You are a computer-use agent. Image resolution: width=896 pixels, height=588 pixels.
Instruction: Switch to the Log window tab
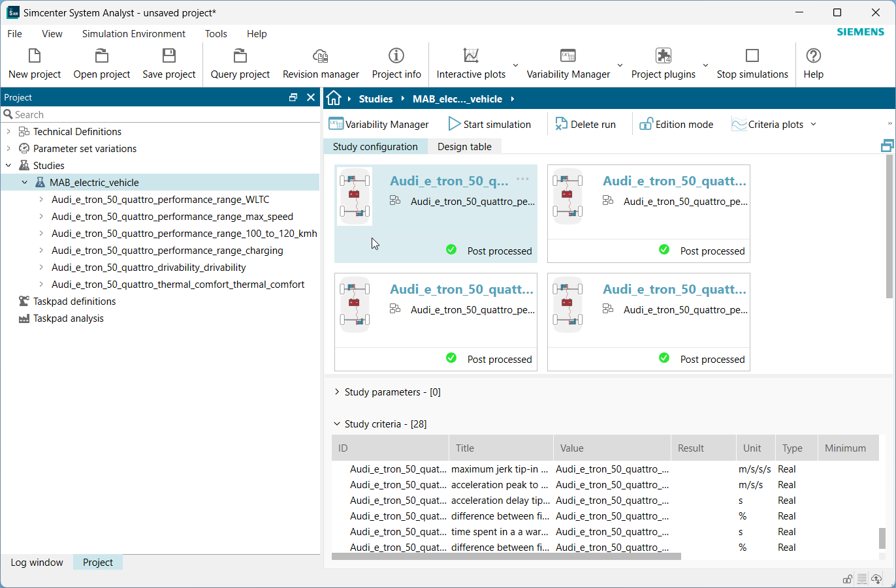point(37,563)
